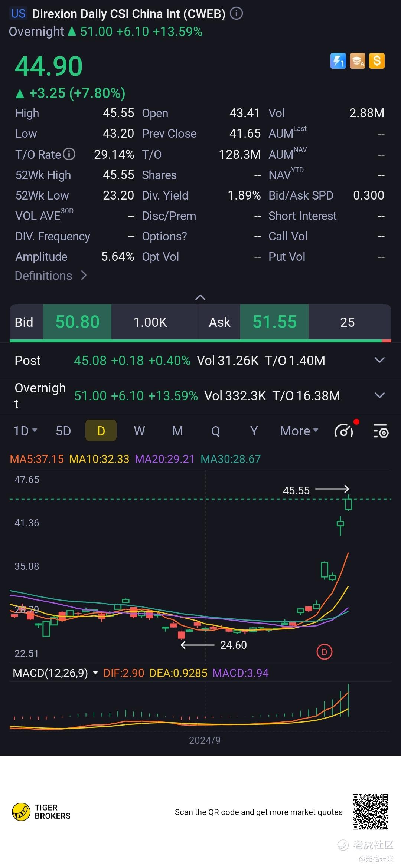
Task: Tap the Open 43.41 value
Action: coord(245,113)
